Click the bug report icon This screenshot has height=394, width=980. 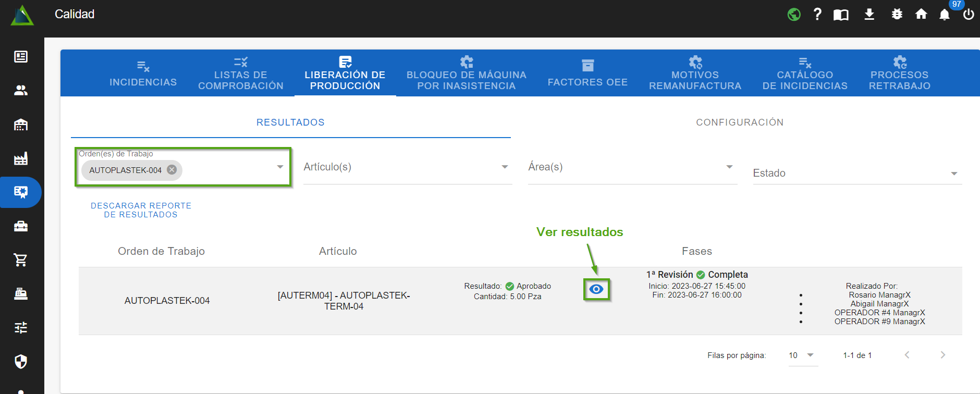click(897, 14)
